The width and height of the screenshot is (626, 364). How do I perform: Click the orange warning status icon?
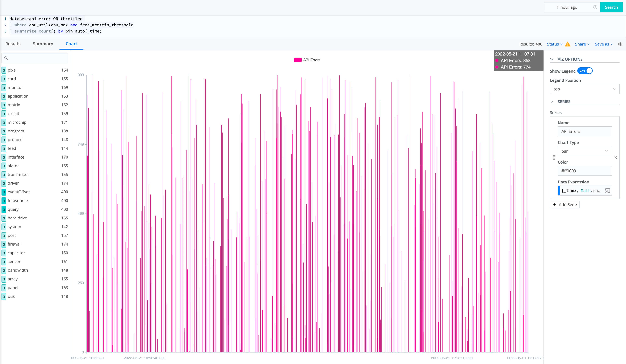[568, 44]
